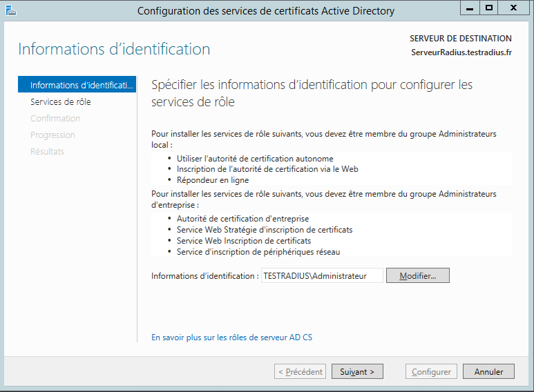Image resolution: width=534 pixels, height=392 pixels.
Task: Cancel the wizard with Annuler
Action: click(x=488, y=371)
